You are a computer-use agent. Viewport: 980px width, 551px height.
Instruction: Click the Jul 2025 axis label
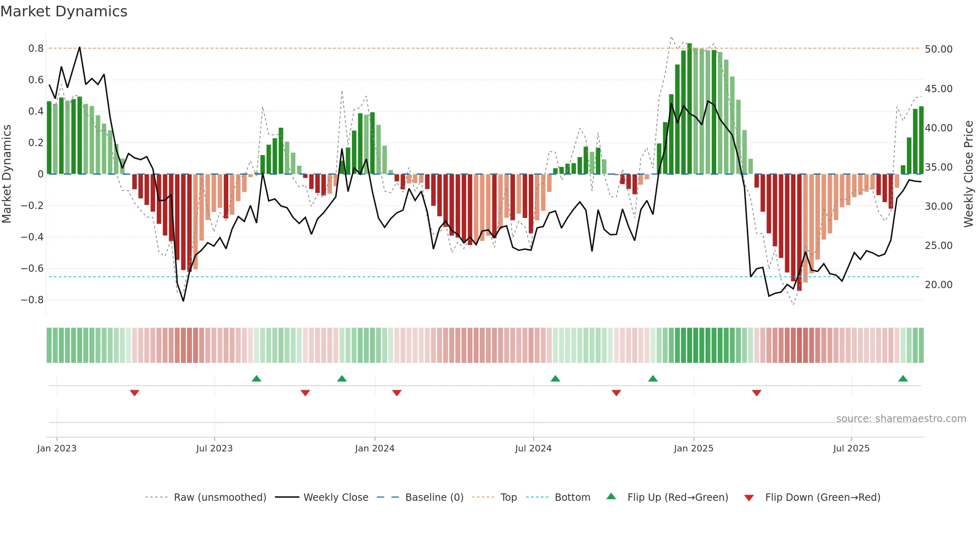(851, 448)
